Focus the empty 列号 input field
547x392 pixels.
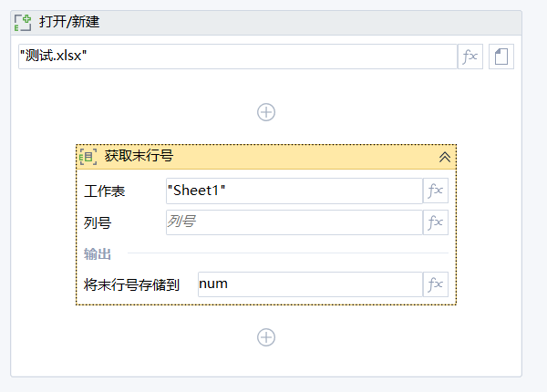point(294,222)
